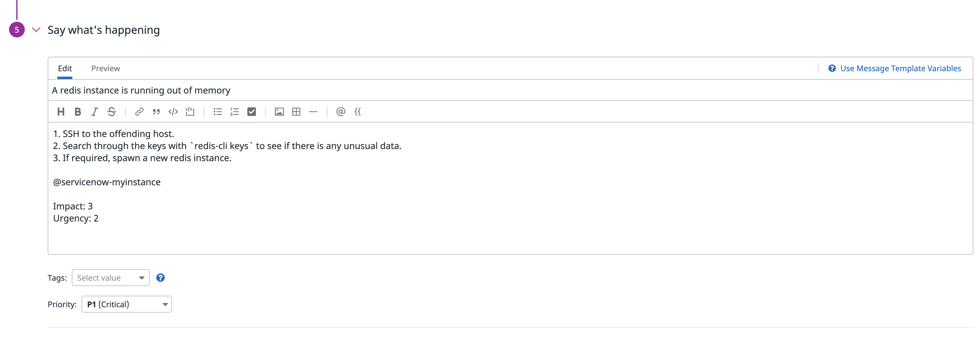Insert a hyperlink in message
Image resolution: width=980 pixels, height=341 pixels.
pyautogui.click(x=139, y=112)
